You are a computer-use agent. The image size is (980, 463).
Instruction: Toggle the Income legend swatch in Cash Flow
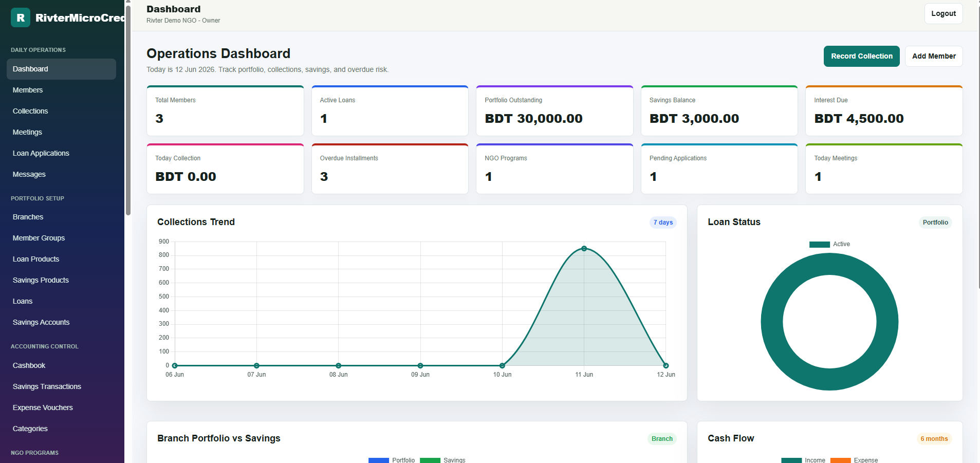[x=791, y=460]
